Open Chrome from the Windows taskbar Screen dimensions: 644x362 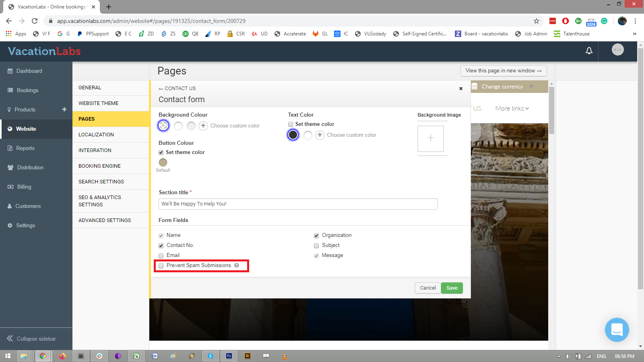(x=43, y=356)
